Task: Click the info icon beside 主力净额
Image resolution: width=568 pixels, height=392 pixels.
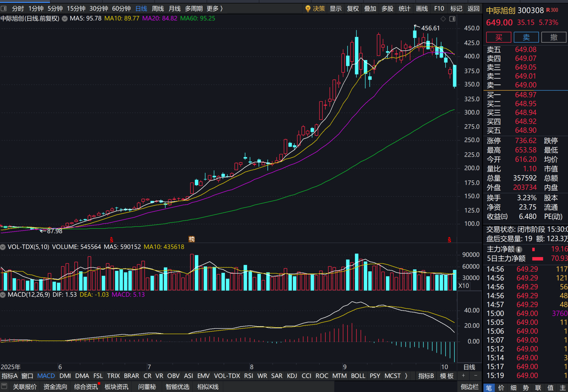Action: [x=519, y=249]
